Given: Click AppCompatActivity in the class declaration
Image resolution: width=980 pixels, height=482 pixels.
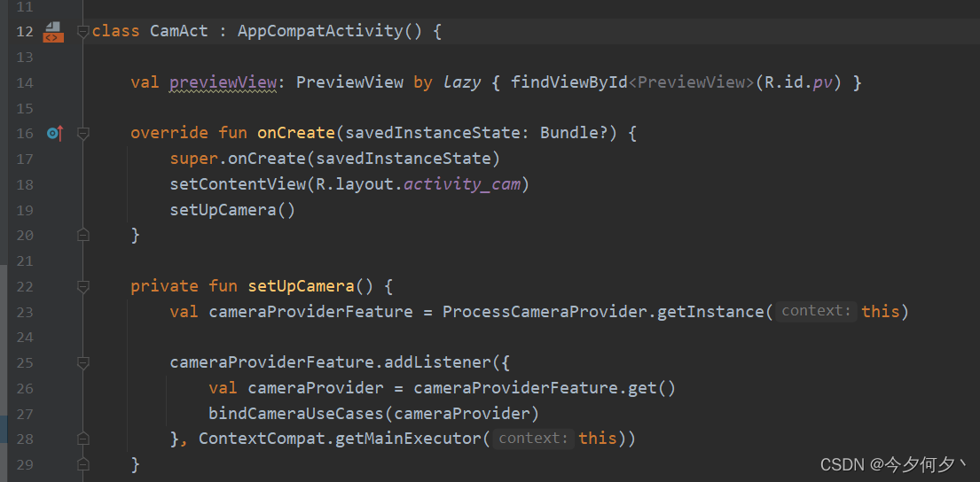Looking at the screenshot, I should pos(321,31).
